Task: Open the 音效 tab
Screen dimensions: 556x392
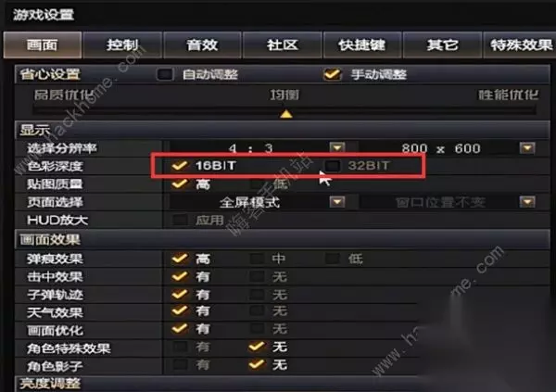Action: 202,45
